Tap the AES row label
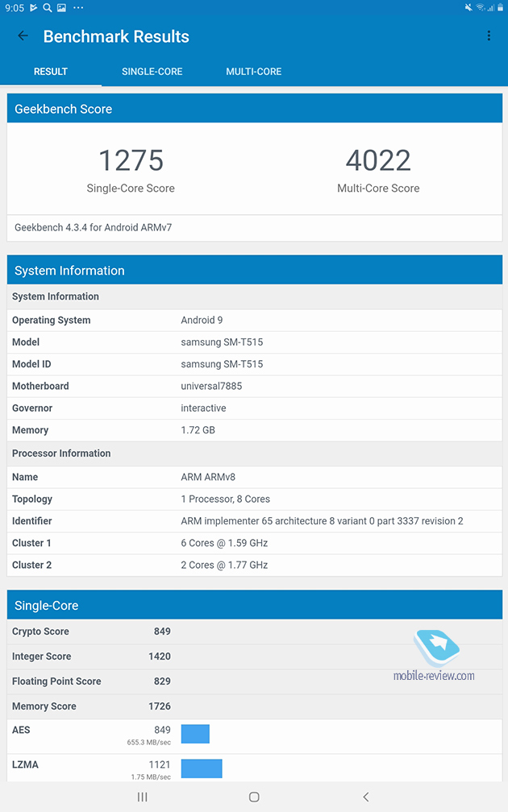This screenshot has width=508, height=812. click(21, 730)
